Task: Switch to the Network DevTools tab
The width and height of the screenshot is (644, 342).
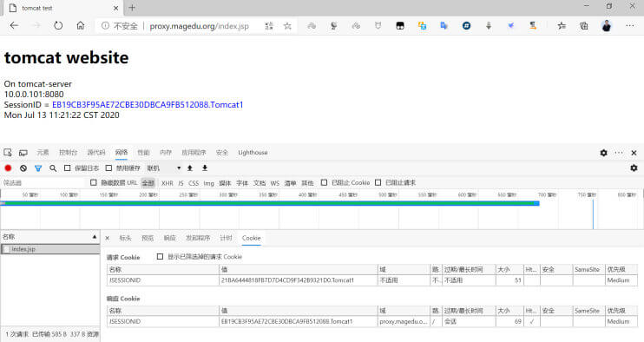Action: point(122,152)
